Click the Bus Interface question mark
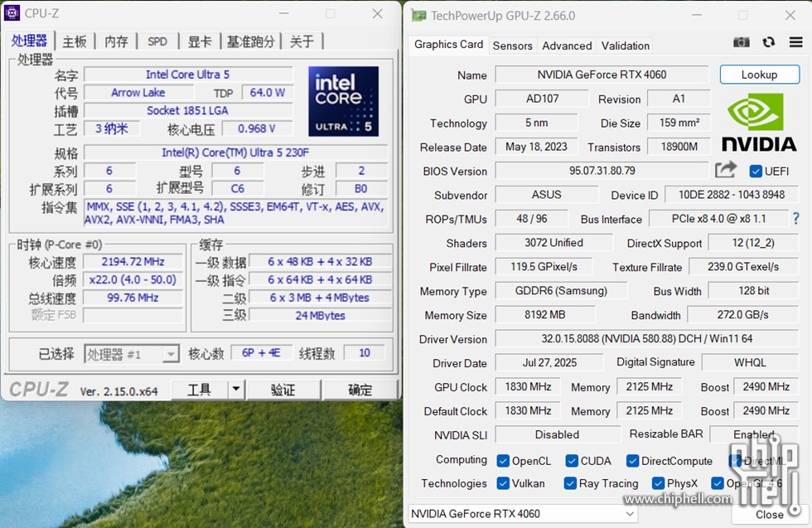The image size is (812, 528). pyautogui.click(x=796, y=219)
